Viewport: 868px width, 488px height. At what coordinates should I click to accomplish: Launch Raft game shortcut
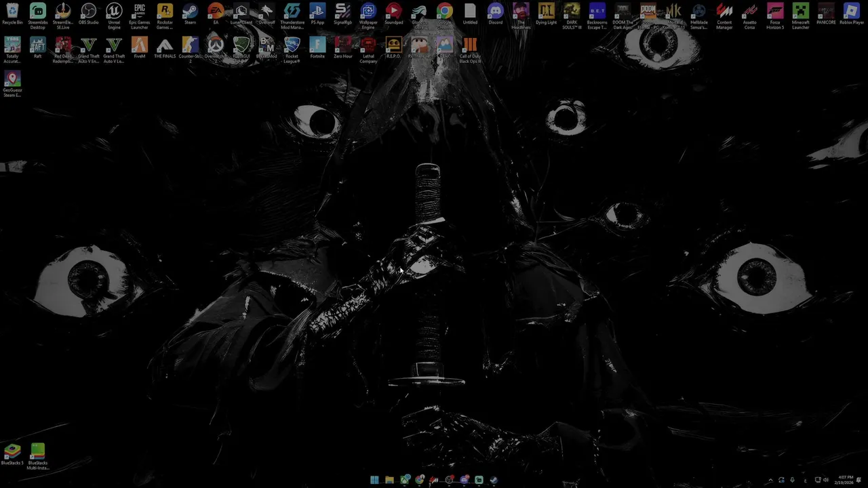point(38,49)
